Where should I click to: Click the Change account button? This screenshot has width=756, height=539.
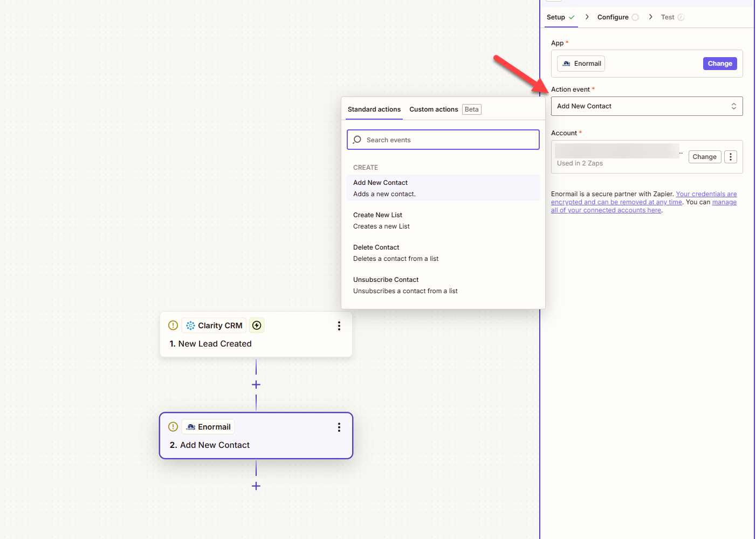(705, 157)
